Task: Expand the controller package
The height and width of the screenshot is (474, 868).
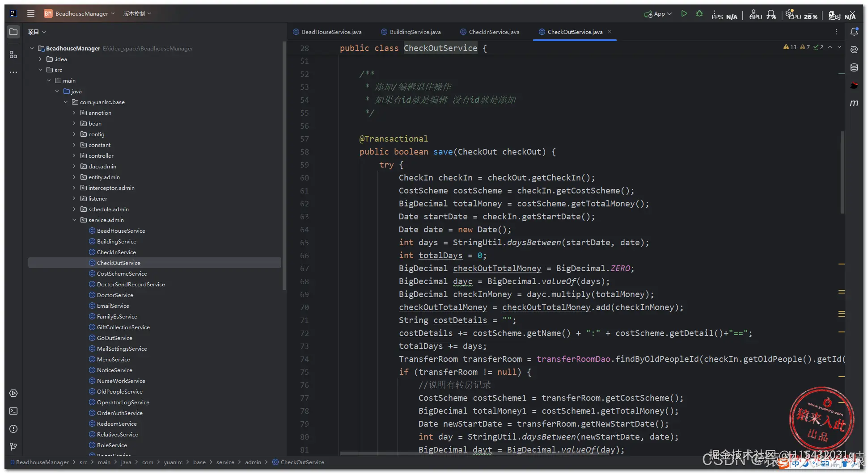Action: pyautogui.click(x=74, y=155)
